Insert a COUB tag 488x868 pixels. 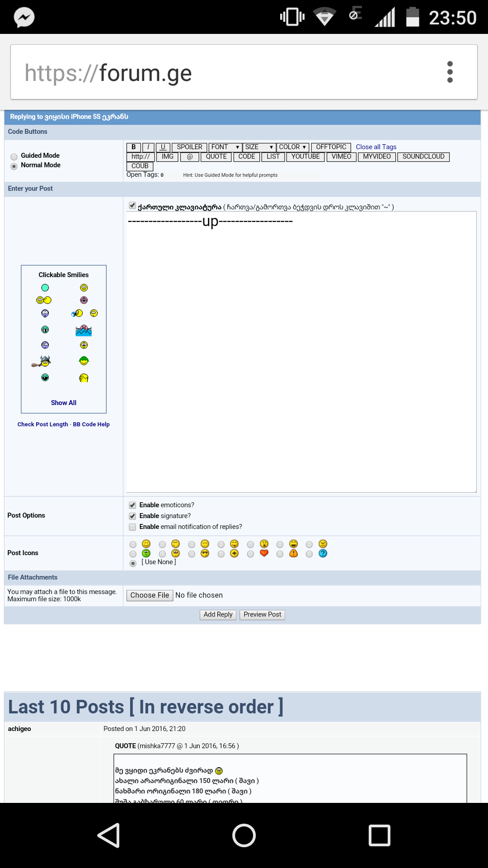coord(140,166)
